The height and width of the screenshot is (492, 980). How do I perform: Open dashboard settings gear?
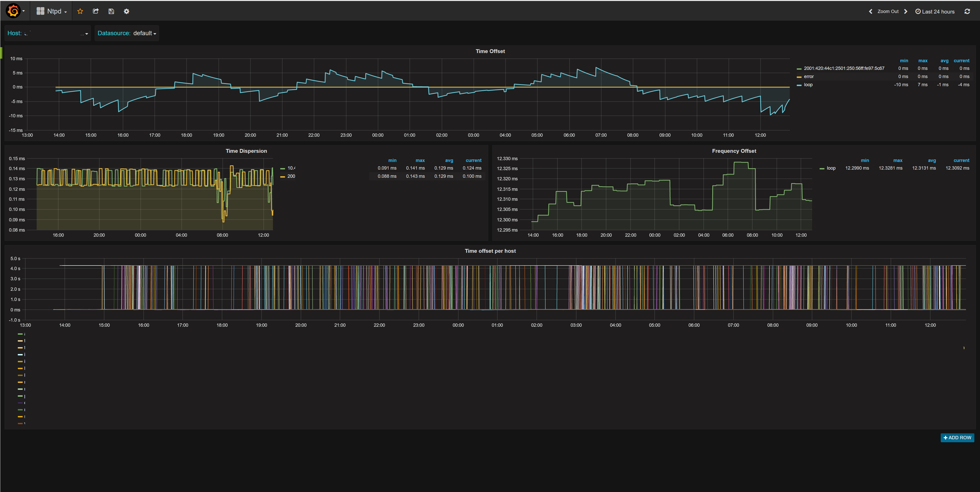click(127, 11)
